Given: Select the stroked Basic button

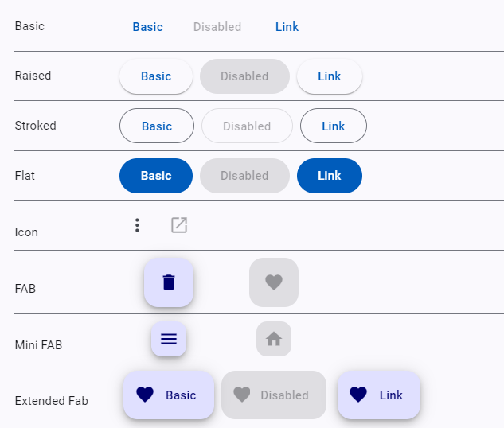Looking at the screenshot, I should coord(157,126).
